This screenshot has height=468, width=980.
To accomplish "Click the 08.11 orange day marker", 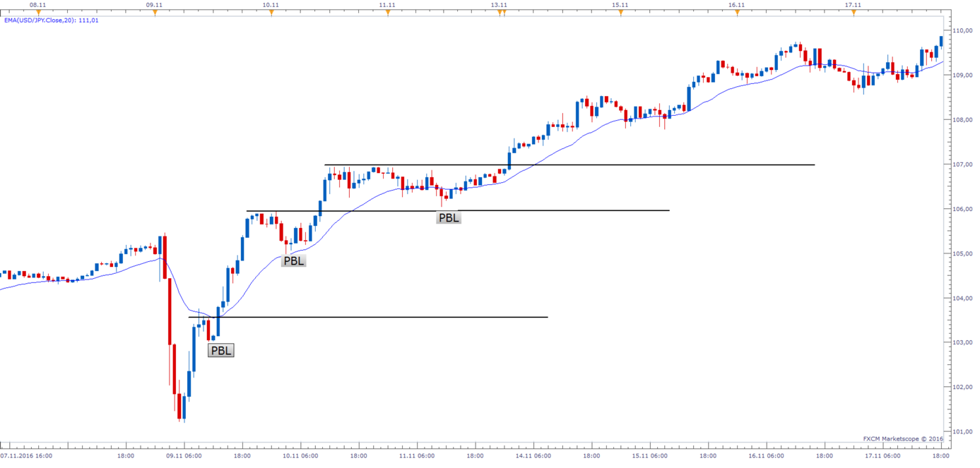I will coord(39,13).
